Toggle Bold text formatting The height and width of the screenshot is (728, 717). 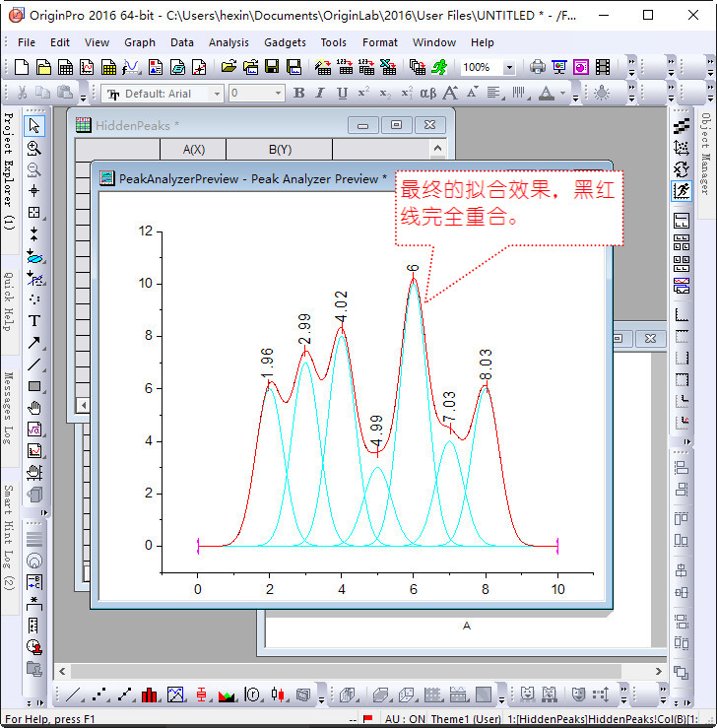[299, 94]
